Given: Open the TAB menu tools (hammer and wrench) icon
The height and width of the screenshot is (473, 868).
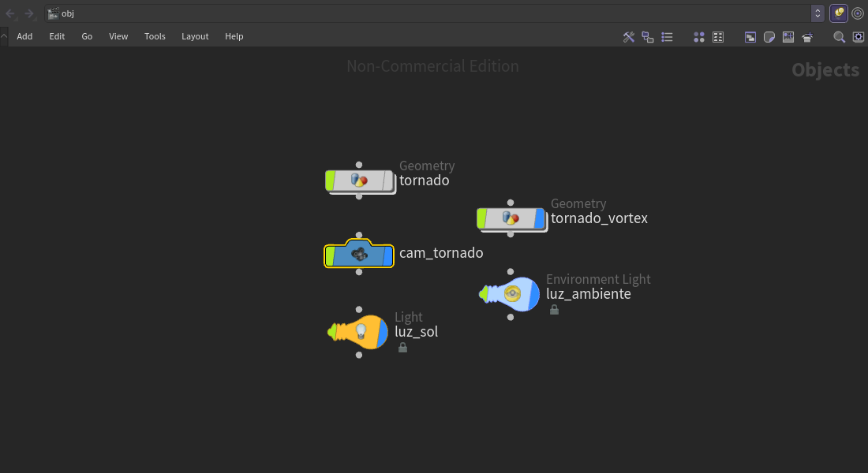Looking at the screenshot, I should pos(628,37).
